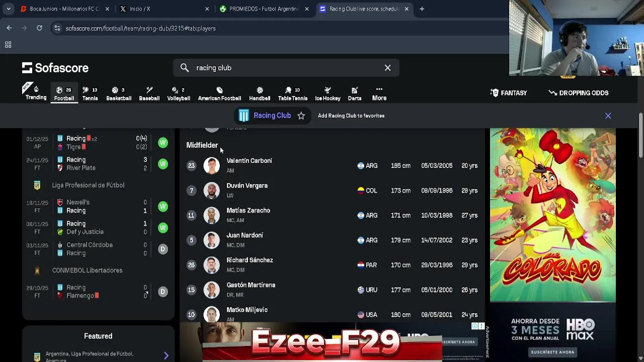Open the browser apps grid icon
This screenshot has width=644, height=362.
8,45
